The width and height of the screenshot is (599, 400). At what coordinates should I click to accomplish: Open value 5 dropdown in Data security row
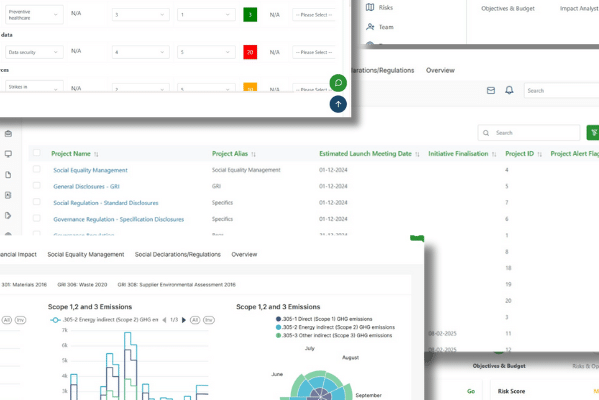pyautogui.click(x=206, y=52)
